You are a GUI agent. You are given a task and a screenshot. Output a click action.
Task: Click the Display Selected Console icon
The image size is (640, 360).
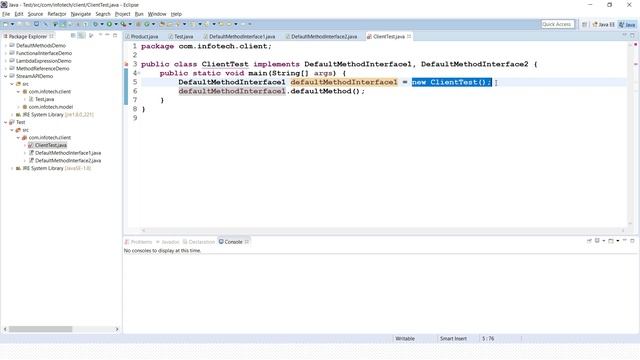point(597,241)
